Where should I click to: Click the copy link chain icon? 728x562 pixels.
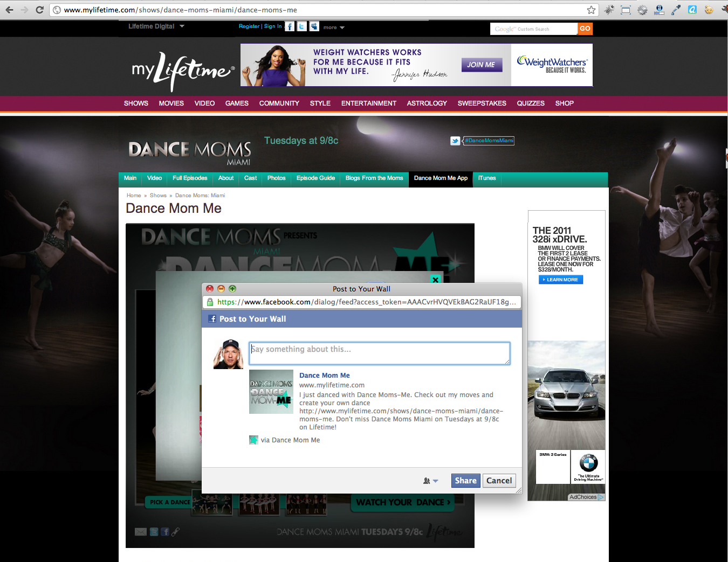[176, 532]
